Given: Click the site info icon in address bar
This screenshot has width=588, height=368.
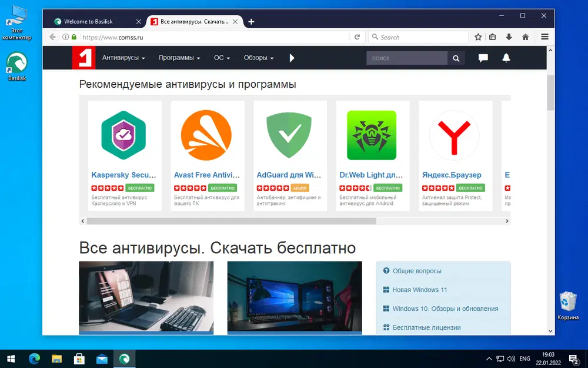Looking at the screenshot, I should pos(66,37).
